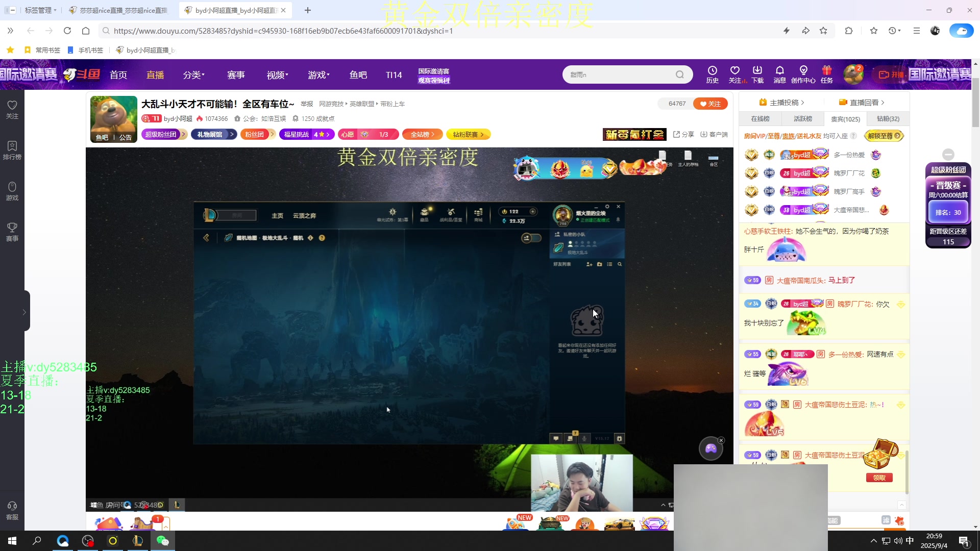
Task: Open TI14 in top navigation
Action: [394, 75]
